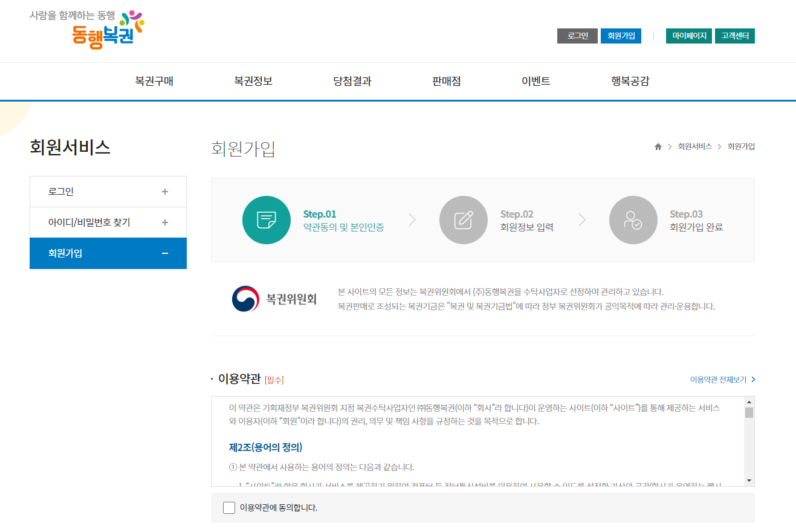
Task: Click the 로그인 button
Action: (577, 36)
